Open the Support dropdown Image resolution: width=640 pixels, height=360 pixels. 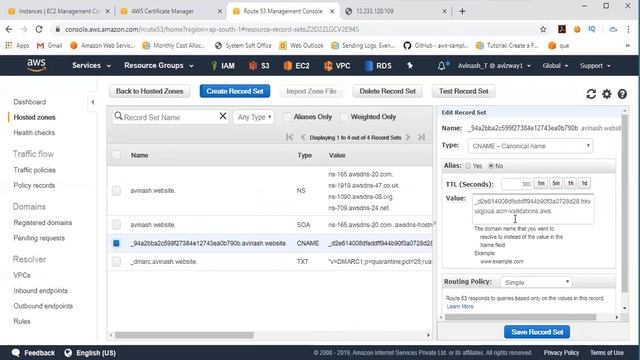pos(595,66)
